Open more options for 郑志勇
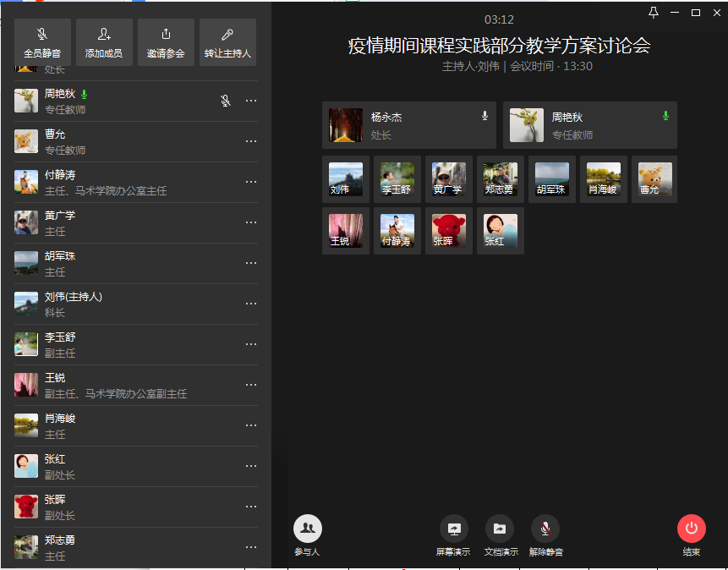The width and height of the screenshot is (728, 570). click(251, 547)
